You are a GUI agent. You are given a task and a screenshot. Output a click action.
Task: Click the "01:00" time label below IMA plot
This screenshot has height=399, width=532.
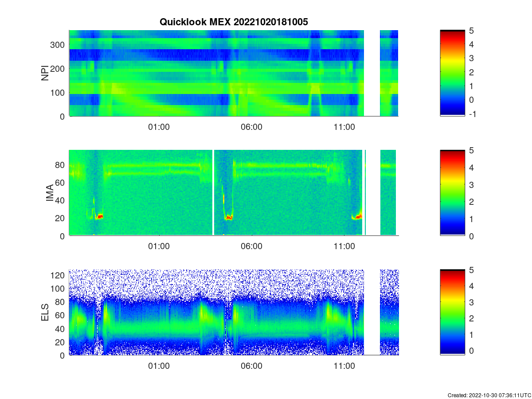[159, 246]
